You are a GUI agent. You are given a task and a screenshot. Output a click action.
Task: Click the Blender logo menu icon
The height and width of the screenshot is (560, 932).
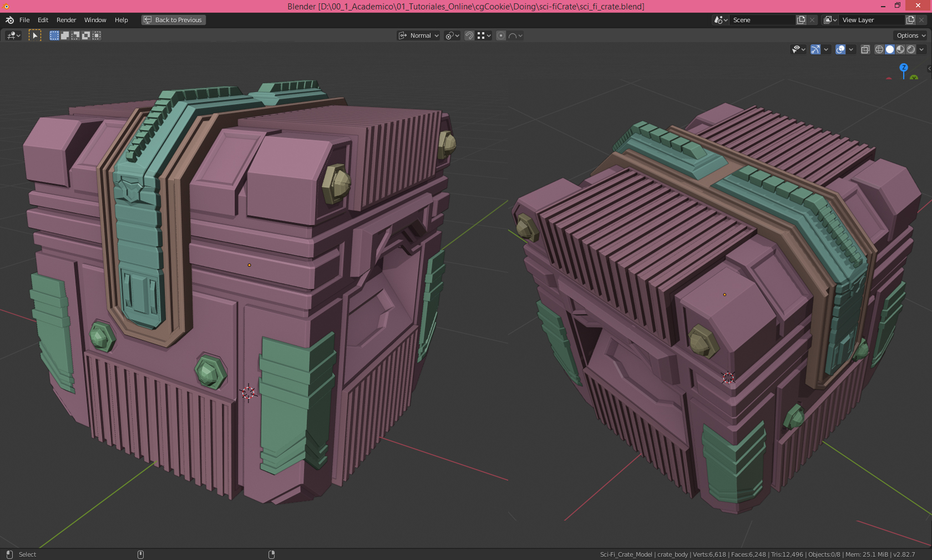(9, 20)
